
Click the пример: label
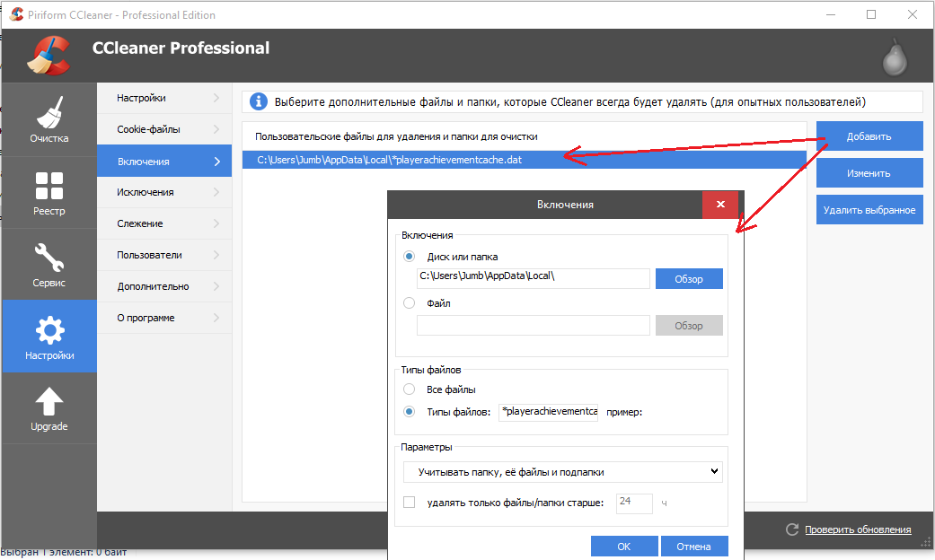[x=624, y=412]
